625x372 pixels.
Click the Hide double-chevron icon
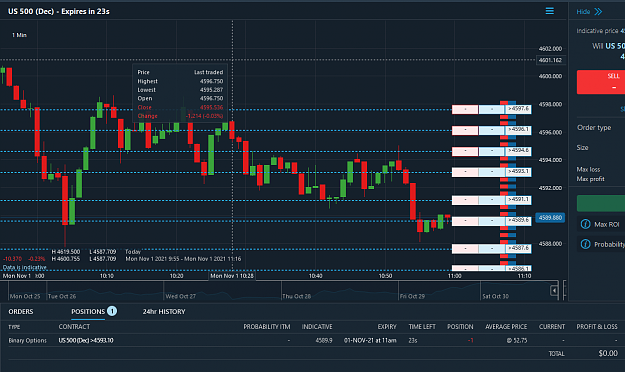tap(598, 12)
